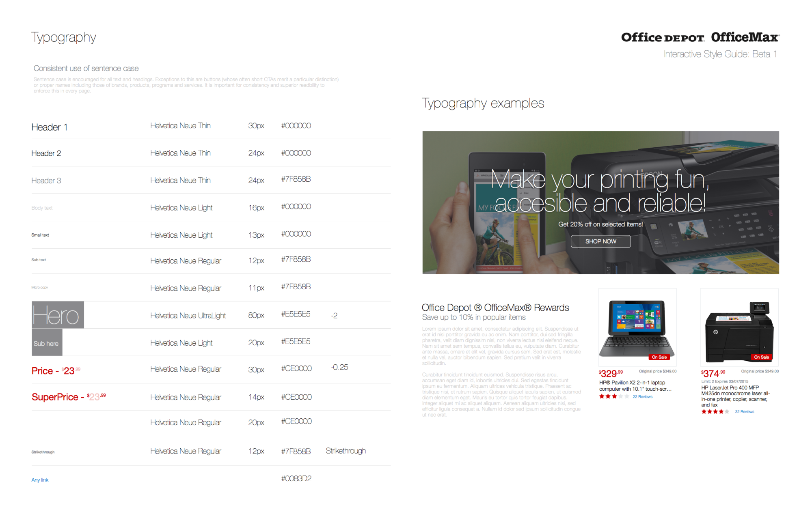This screenshot has height=525, width=812.
Task: Click #000000 code in Header 1 row
Action: point(296,126)
